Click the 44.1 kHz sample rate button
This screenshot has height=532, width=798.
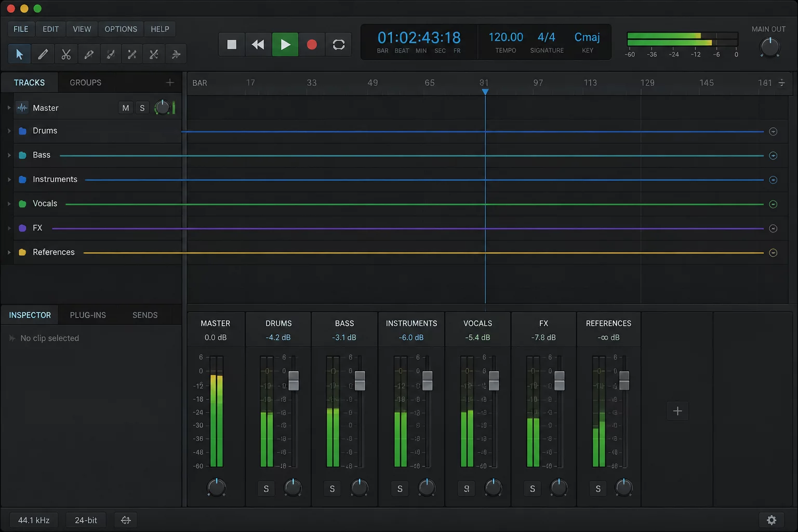pyautogui.click(x=34, y=520)
